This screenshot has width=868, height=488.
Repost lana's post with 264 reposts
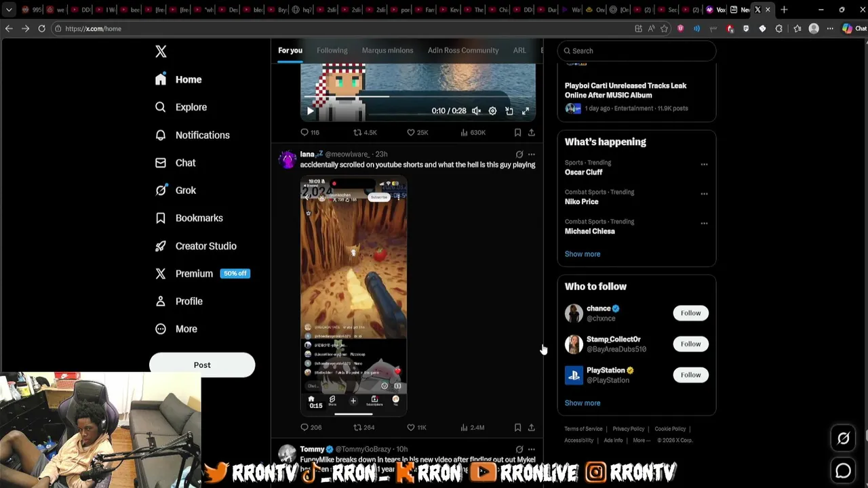(x=364, y=427)
